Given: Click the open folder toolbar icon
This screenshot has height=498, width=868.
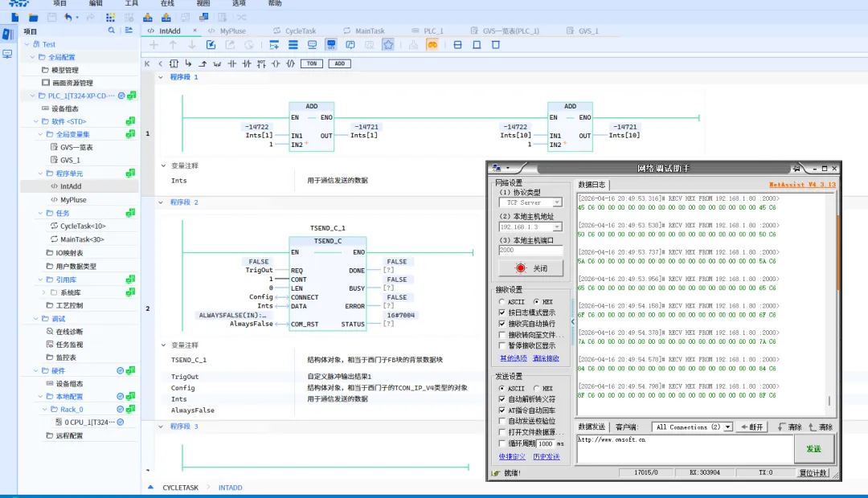Looking at the screenshot, I should click(33, 17).
